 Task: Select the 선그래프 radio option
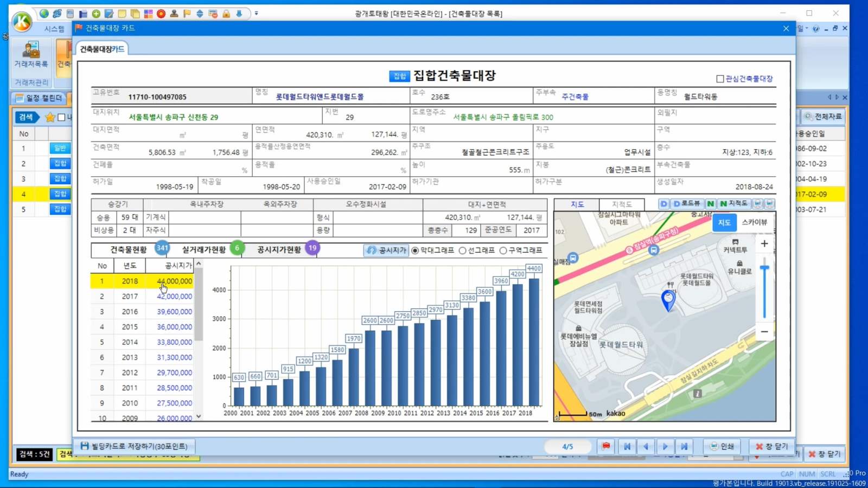coord(463,251)
